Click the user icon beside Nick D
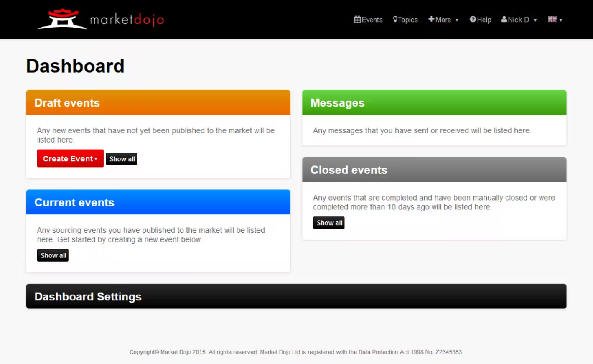This screenshot has height=364, width=593. [x=504, y=19]
